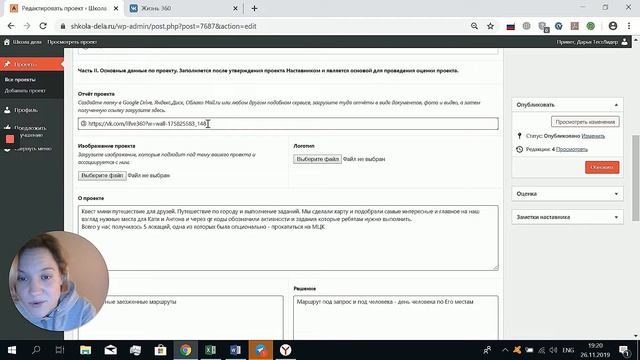Open Yandex Browser on the taskbar

coord(285,350)
